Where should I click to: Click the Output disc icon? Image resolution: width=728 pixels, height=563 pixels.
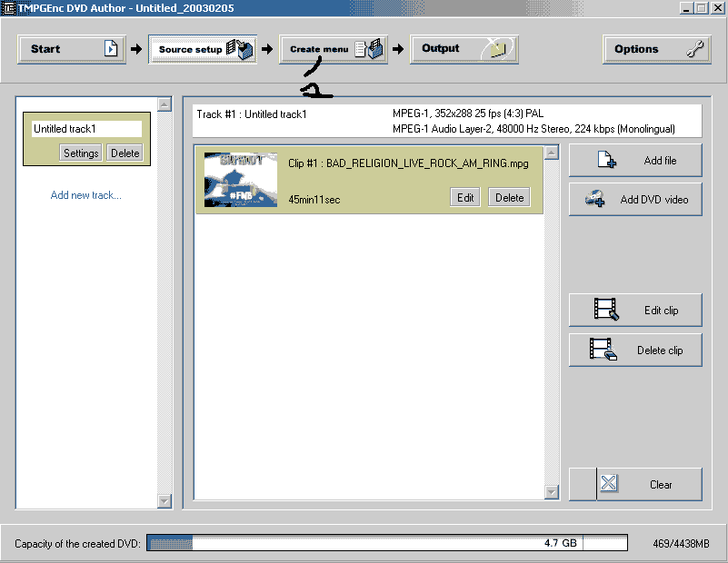pyautogui.click(x=498, y=48)
